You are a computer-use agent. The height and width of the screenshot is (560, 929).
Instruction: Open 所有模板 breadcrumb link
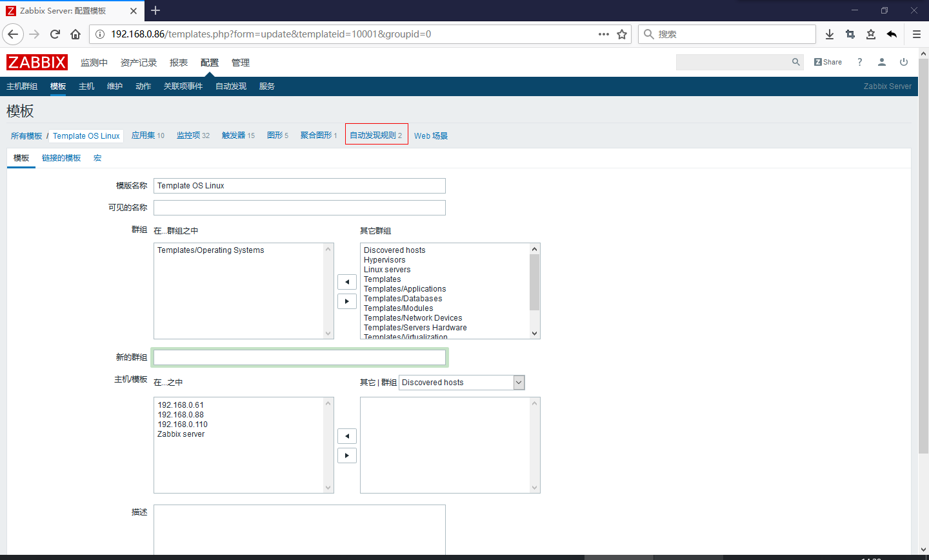point(26,136)
